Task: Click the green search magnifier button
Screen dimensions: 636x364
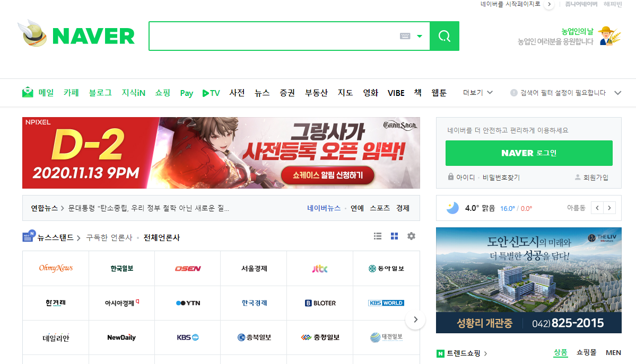Action: [x=445, y=36]
